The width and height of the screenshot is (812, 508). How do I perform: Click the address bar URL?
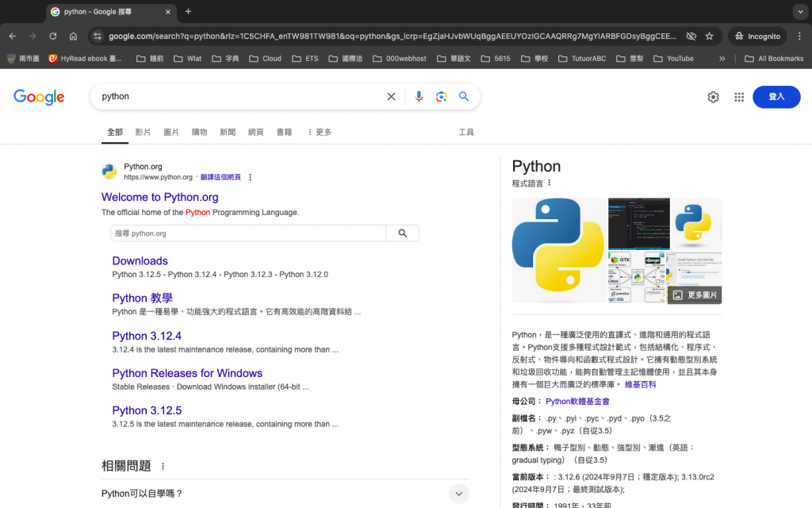click(392, 37)
